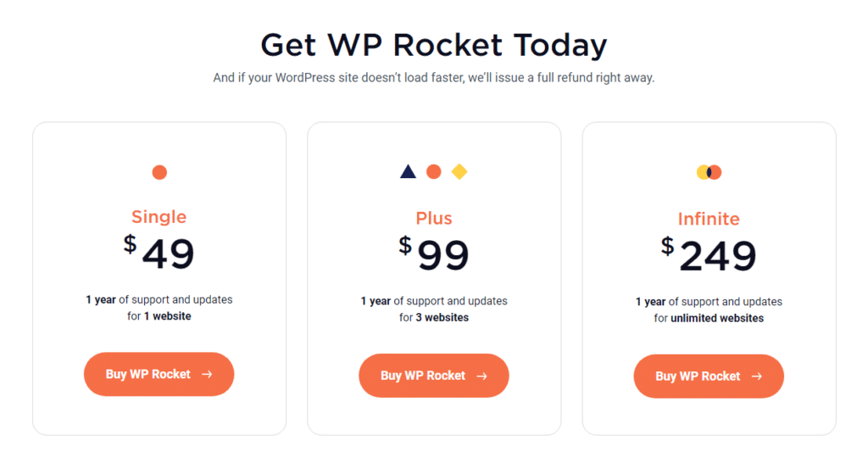Click the $99 price

pos(434,254)
